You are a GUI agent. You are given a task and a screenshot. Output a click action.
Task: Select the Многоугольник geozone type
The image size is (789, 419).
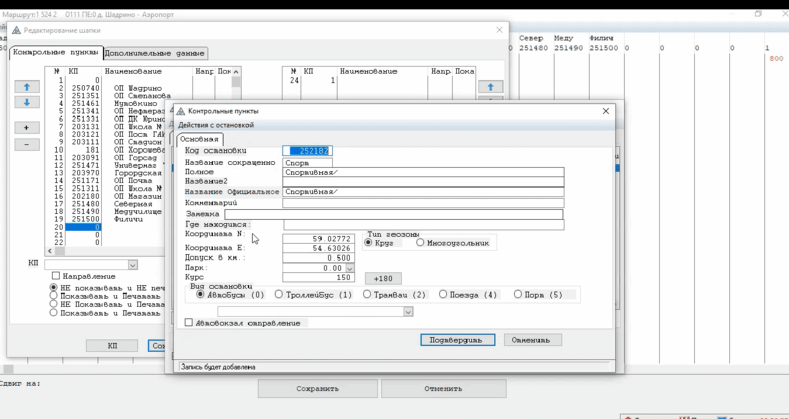pyautogui.click(x=420, y=243)
